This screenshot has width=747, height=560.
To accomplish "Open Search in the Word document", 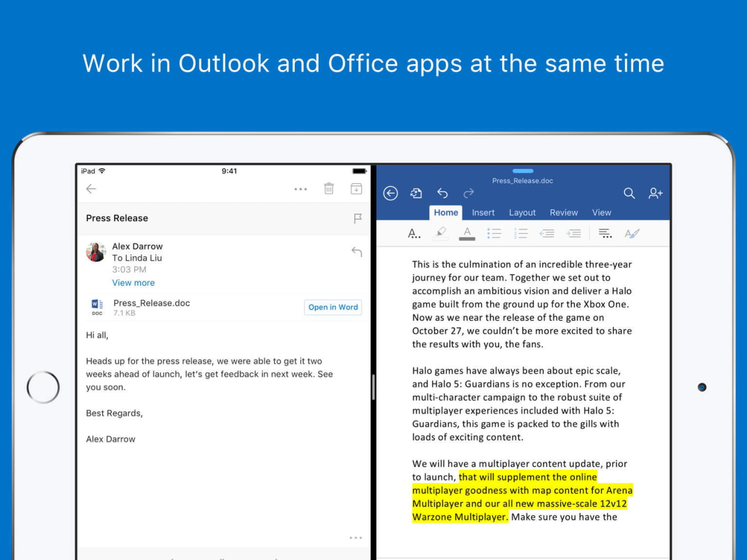I will click(x=630, y=193).
